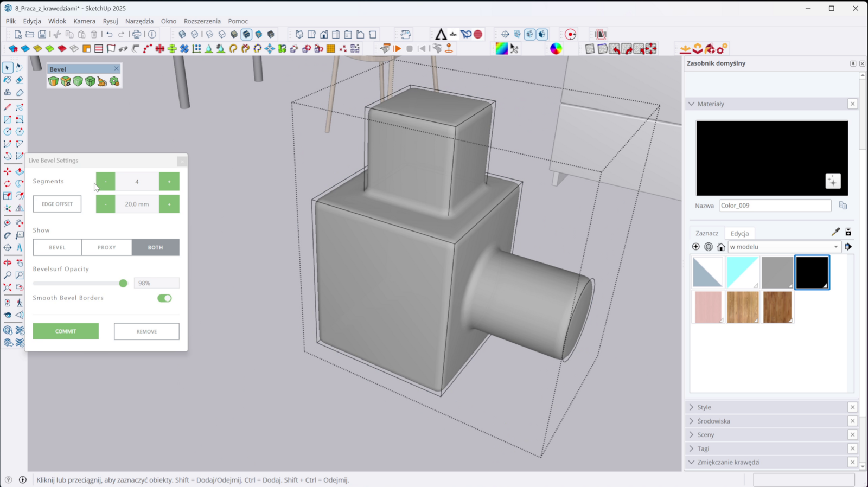Select the Eraser tool in left toolbar
Viewport: 868px width, 487px height.
coord(20,80)
